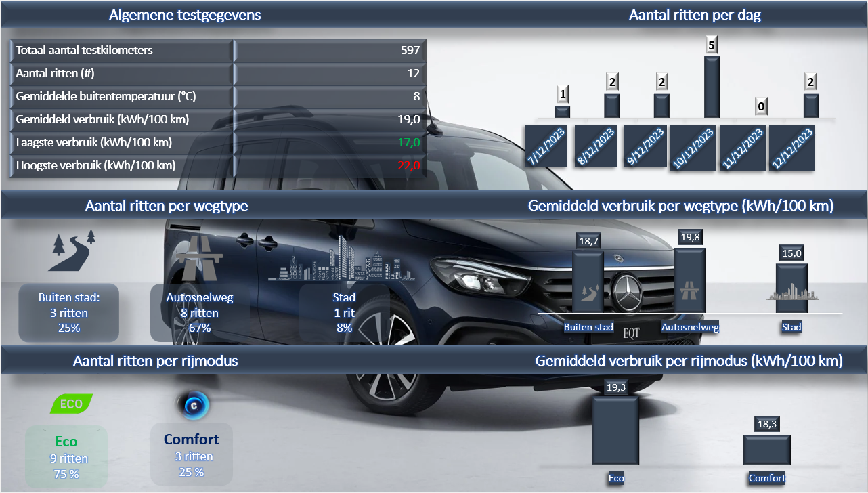Click the 'Aantal ritten per rijmodus' heading
The height and width of the screenshot is (493, 868).
tap(156, 361)
